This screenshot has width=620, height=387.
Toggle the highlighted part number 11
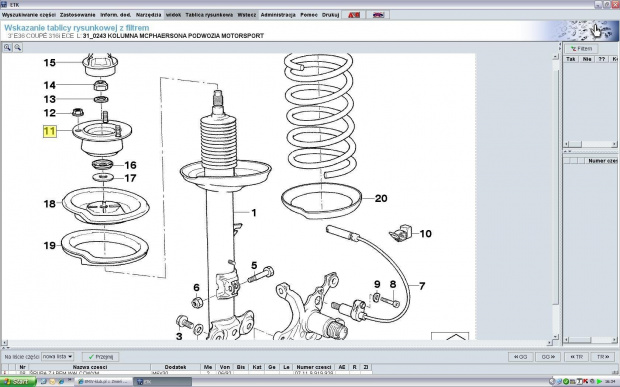coord(50,131)
